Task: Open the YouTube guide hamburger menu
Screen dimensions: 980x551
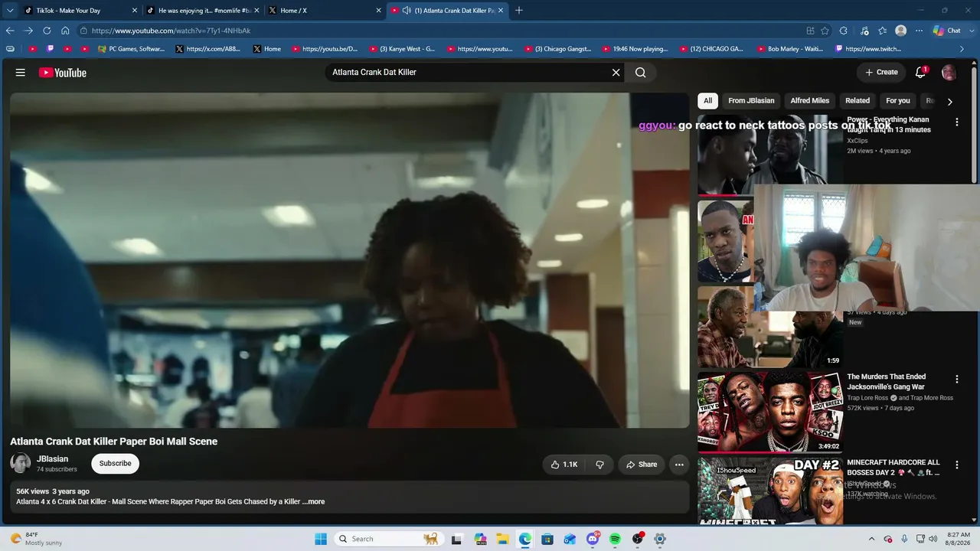Action: (21, 73)
